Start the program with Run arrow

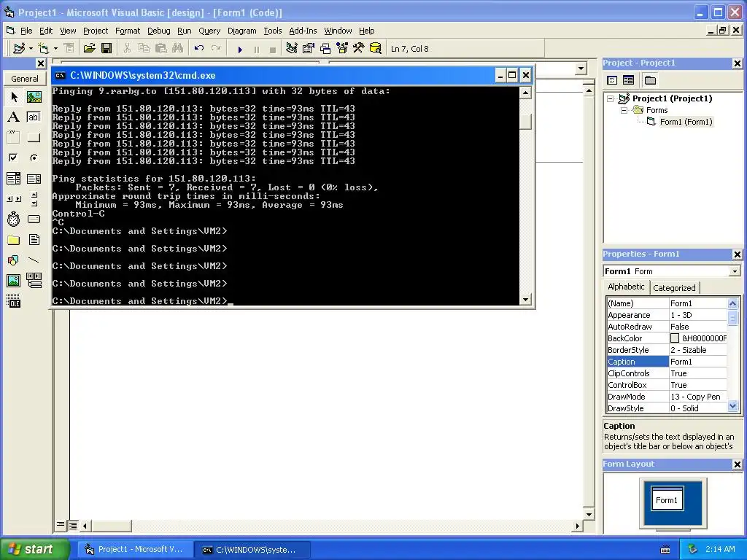[240, 49]
